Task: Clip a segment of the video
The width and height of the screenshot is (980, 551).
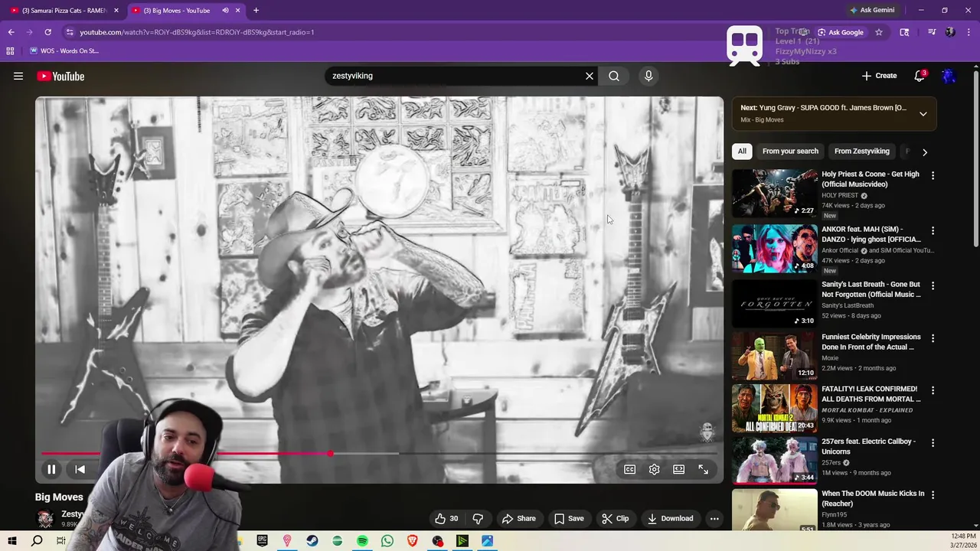Action: (615, 518)
